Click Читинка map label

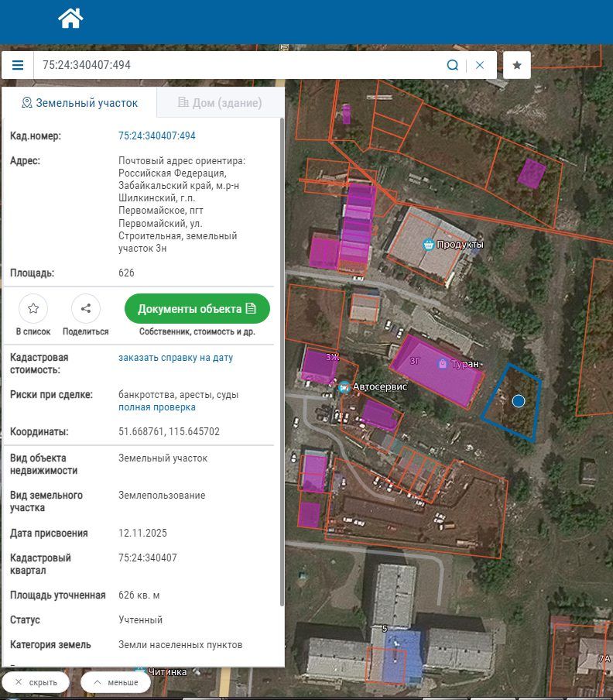pyautogui.click(x=167, y=672)
